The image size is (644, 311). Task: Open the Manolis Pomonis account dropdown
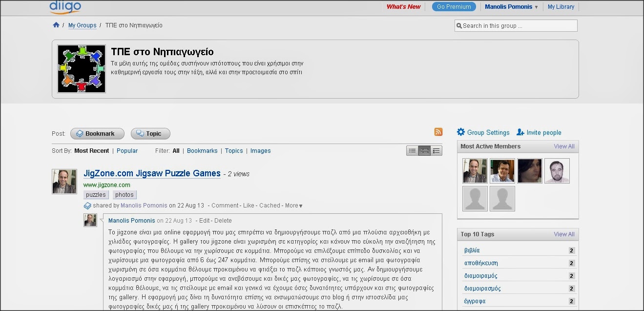pos(511,7)
